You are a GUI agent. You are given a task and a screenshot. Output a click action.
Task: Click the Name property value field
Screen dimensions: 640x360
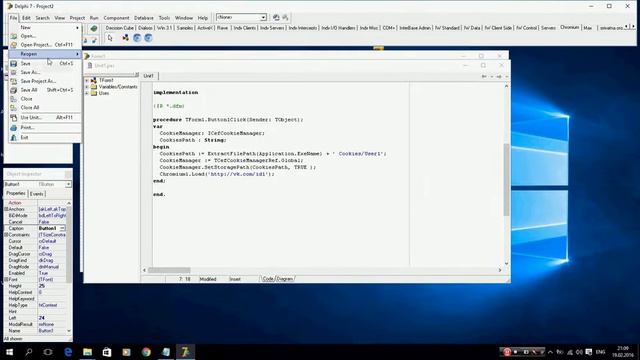(x=51, y=331)
